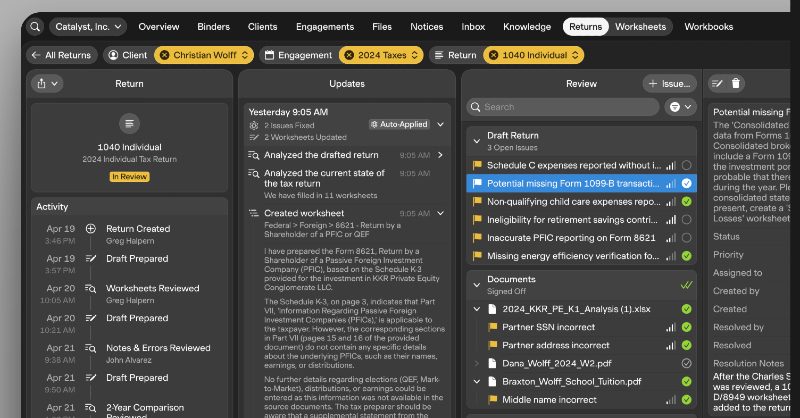
Task: Open the Engagements tab
Action: (x=324, y=27)
